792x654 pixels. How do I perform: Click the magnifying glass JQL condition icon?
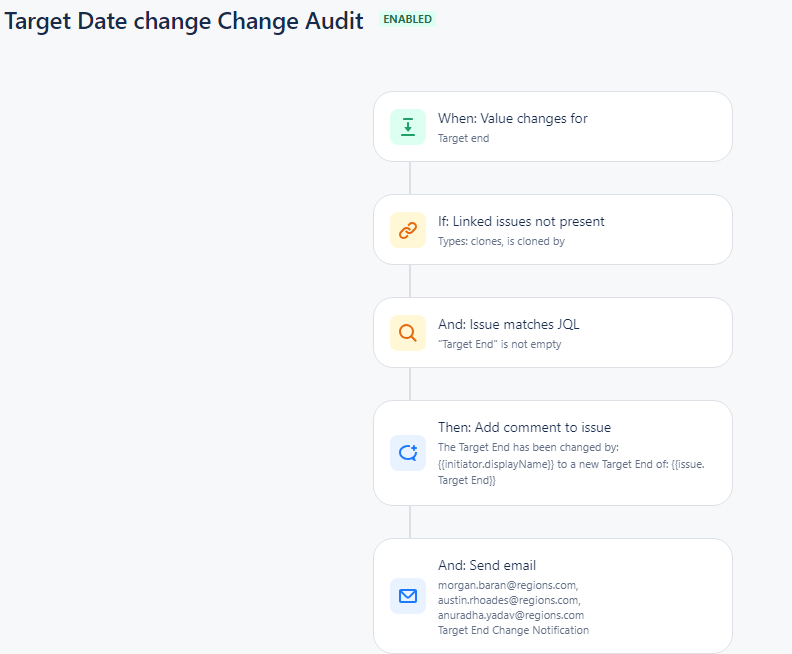point(408,333)
